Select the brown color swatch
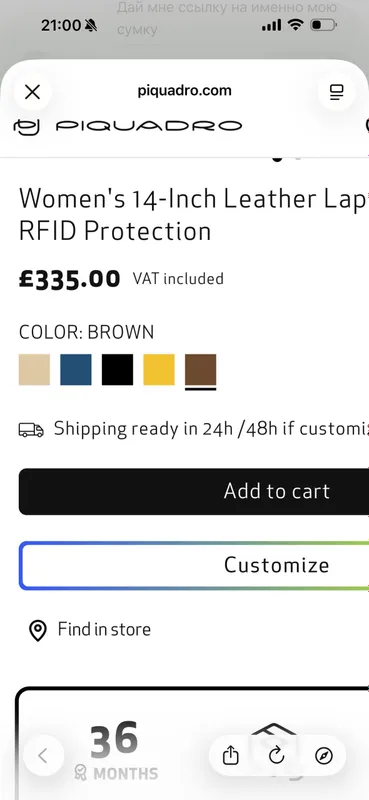This screenshot has width=369, height=800. (201, 369)
